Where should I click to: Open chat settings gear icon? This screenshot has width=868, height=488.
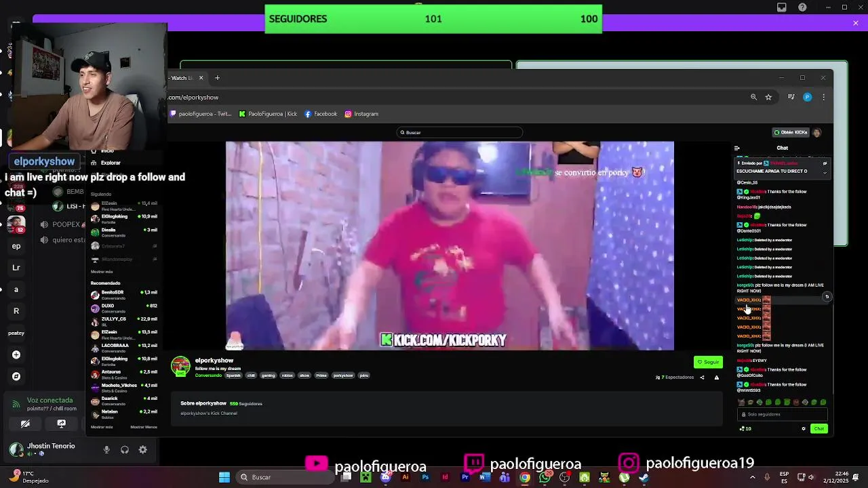[x=804, y=428]
